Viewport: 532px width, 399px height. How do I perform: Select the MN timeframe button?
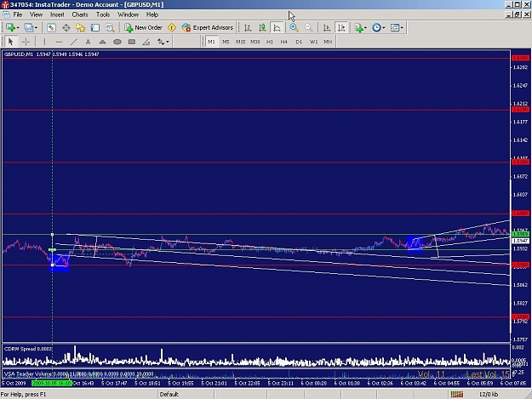click(328, 42)
